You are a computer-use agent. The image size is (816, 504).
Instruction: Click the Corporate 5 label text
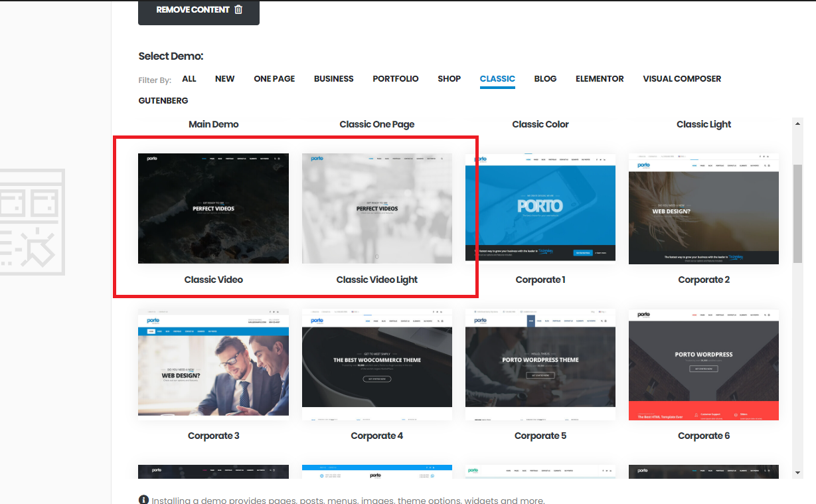point(540,436)
